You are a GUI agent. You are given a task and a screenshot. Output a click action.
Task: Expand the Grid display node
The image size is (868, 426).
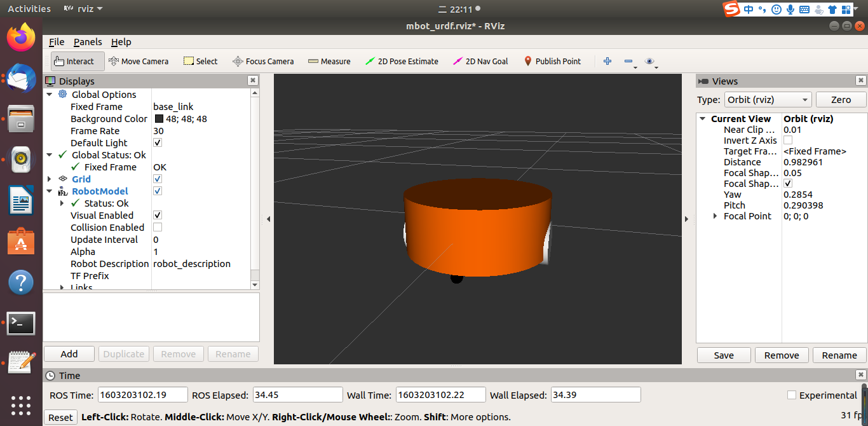(x=50, y=179)
